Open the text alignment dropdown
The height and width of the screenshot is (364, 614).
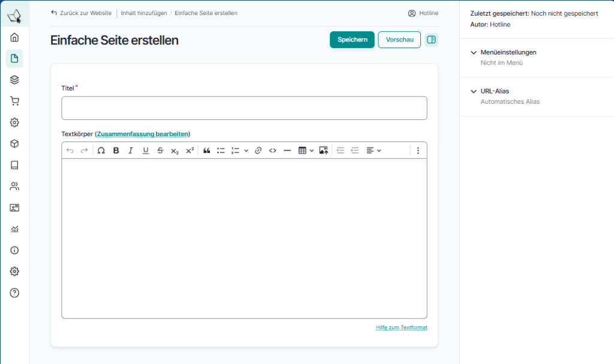click(374, 151)
